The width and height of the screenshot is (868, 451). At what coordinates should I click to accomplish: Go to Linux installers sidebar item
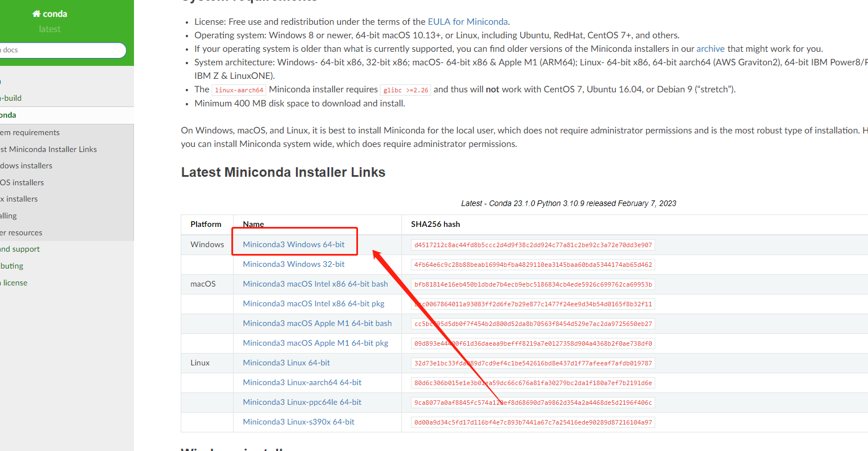(x=66, y=199)
